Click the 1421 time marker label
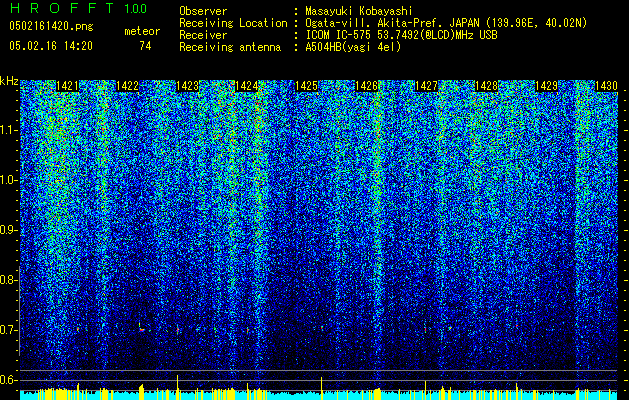This screenshot has width=629, height=400. point(67,86)
